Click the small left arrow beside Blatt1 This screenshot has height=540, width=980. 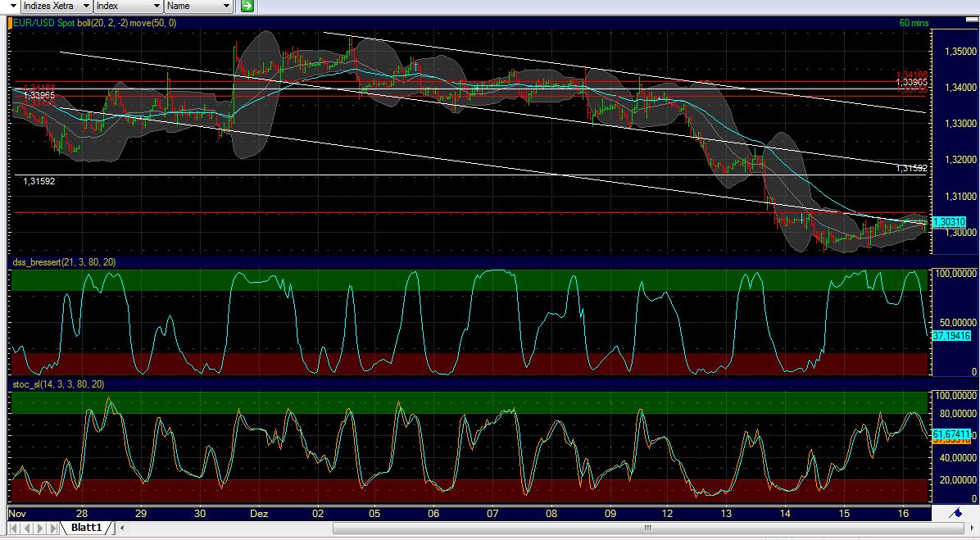(121, 528)
